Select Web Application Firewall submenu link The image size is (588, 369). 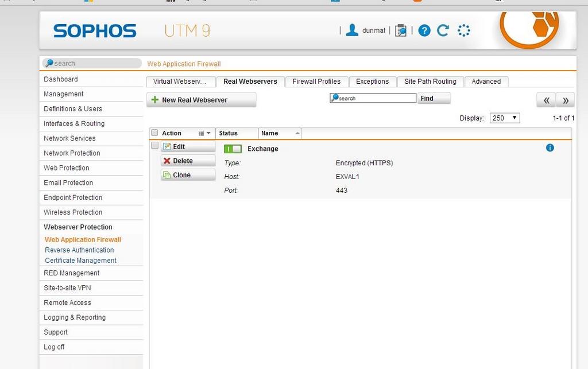click(83, 240)
